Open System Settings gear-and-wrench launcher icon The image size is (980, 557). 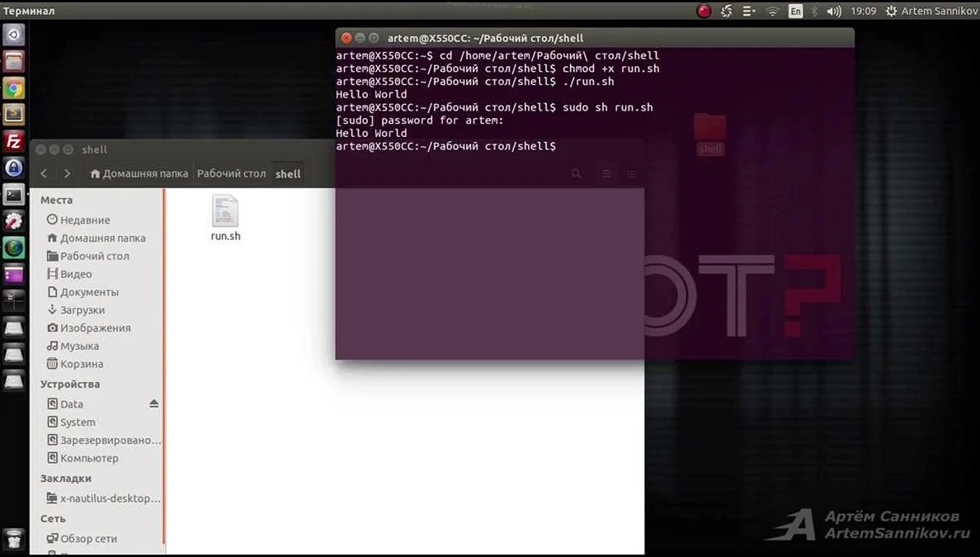(14, 220)
